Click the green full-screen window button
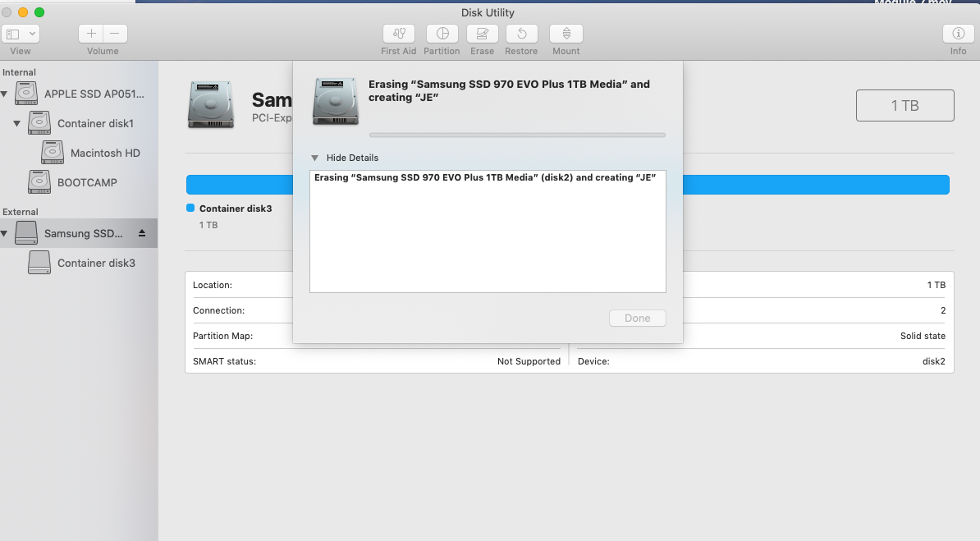This screenshot has height=541, width=980. click(x=39, y=12)
